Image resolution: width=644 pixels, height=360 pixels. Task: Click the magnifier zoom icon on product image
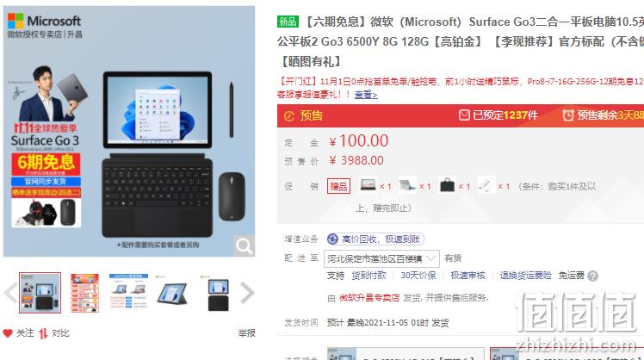[244, 246]
